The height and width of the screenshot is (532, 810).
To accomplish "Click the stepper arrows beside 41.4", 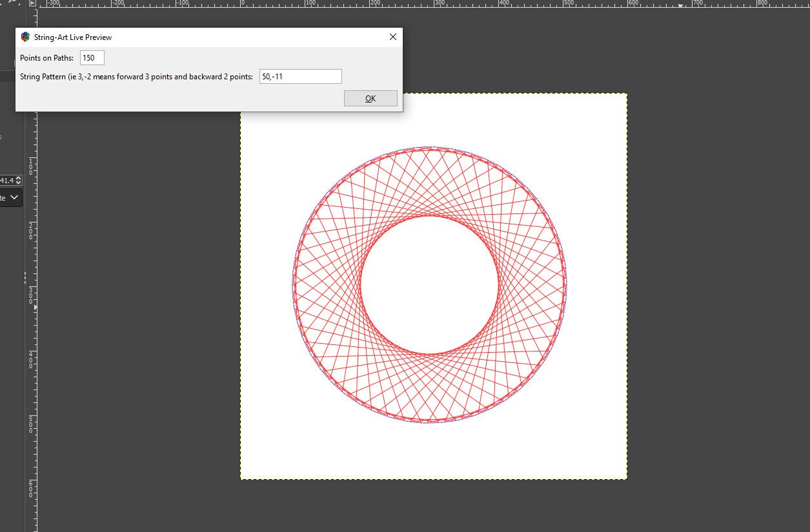I will (x=19, y=180).
